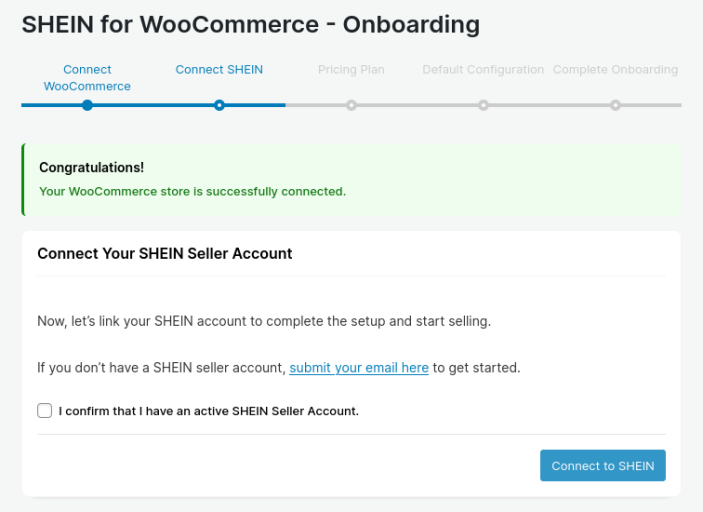
Task: Check the active SHEIN Seller Account checkbox
Action: 45,410
